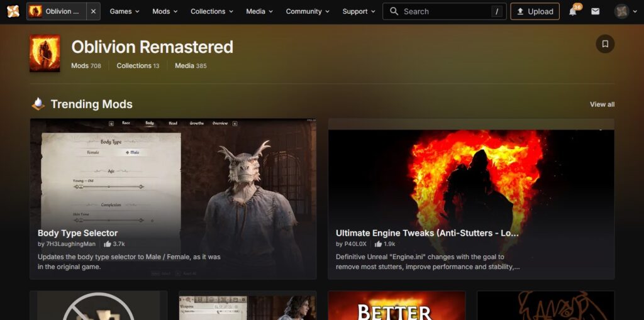The image size is (644, 320).
Task: Open author 7H3LaughingMan profile
Action: point(70,244)
